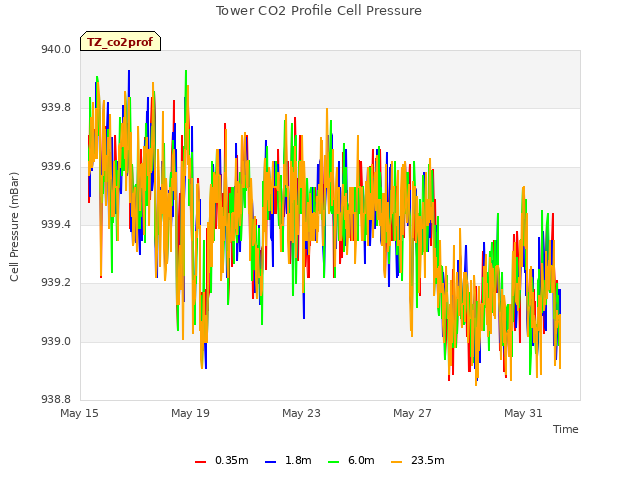Click the 939.2 y-axis tick label
The image size is (640, 480).
(56, 283)
